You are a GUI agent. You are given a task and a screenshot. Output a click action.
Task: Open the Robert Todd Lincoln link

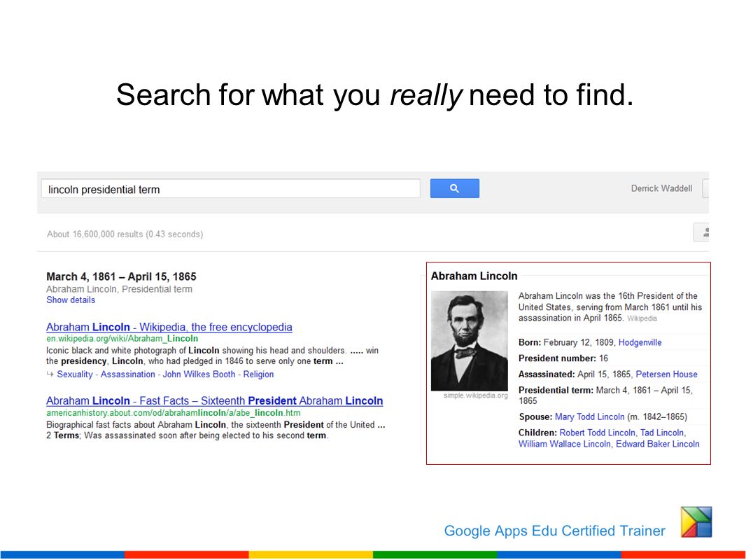click(597, 433)
